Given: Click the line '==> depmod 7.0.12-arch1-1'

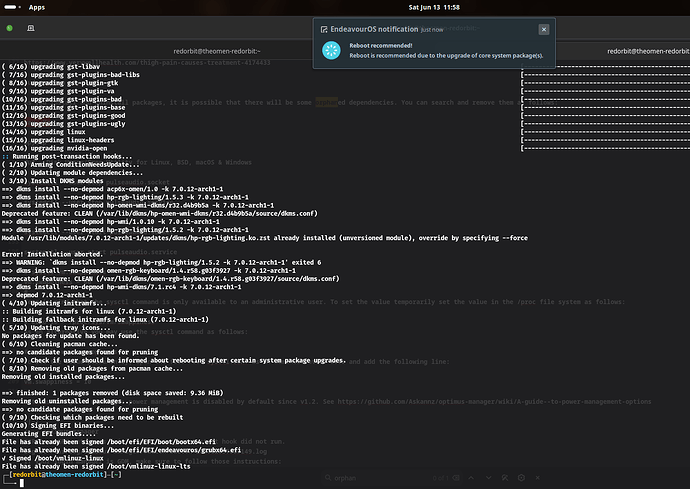Looking at the screenshot, I should tap(47, 295).
